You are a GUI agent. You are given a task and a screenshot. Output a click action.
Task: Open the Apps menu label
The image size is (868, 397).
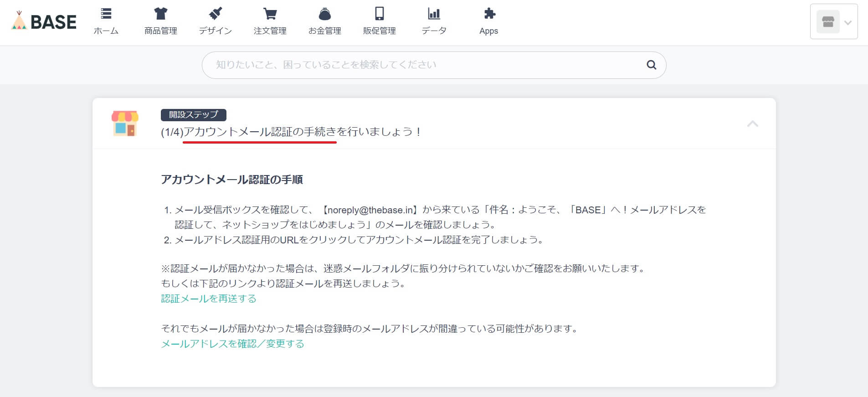point(488,31)
